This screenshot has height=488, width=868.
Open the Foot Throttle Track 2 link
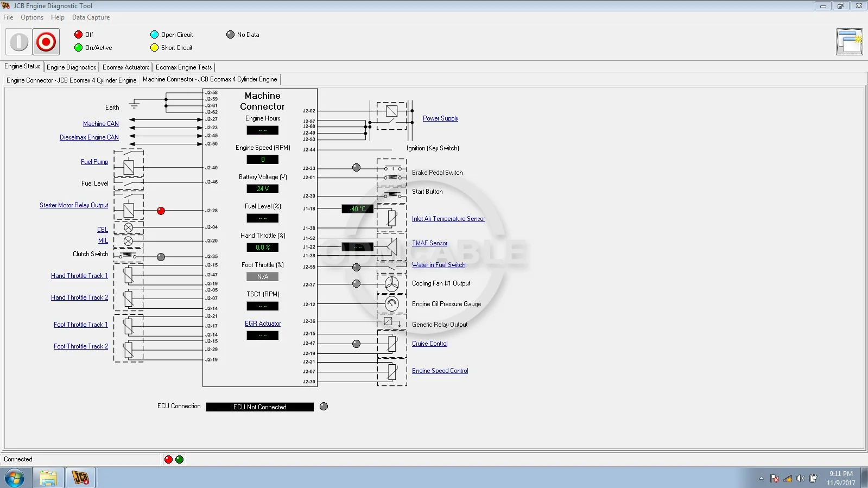pyautogui.click(x=81, y=346)
